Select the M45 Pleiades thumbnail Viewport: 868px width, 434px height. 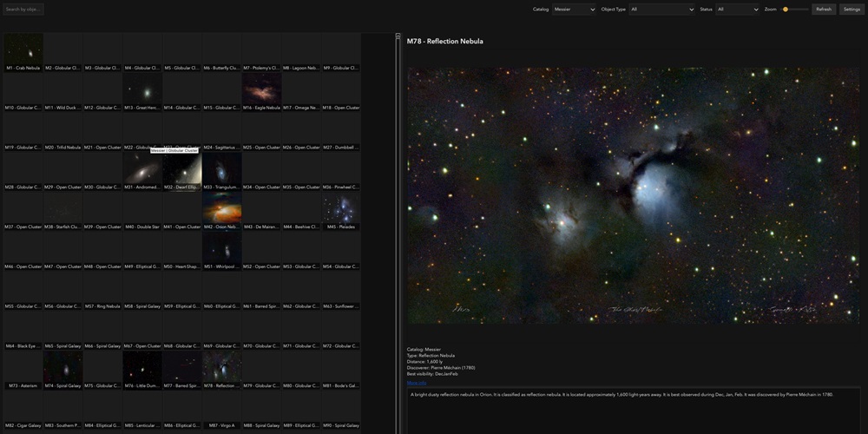tap(340, 207)
